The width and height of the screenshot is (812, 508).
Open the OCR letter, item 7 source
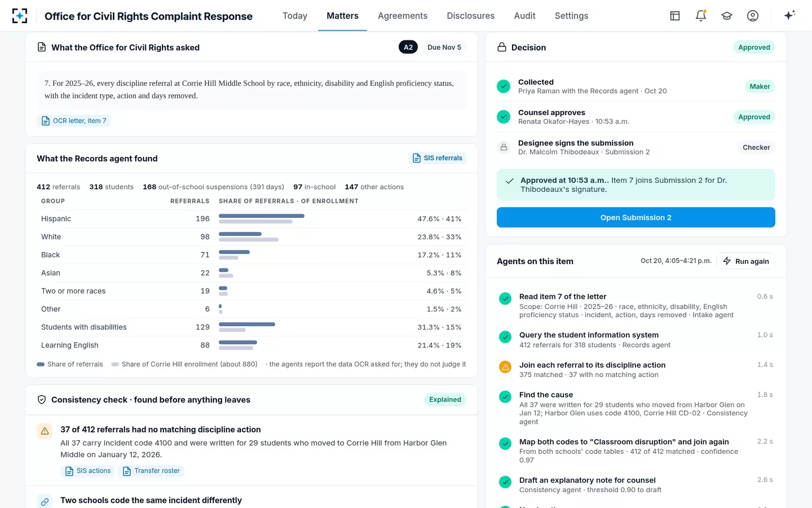pos(74,121)
